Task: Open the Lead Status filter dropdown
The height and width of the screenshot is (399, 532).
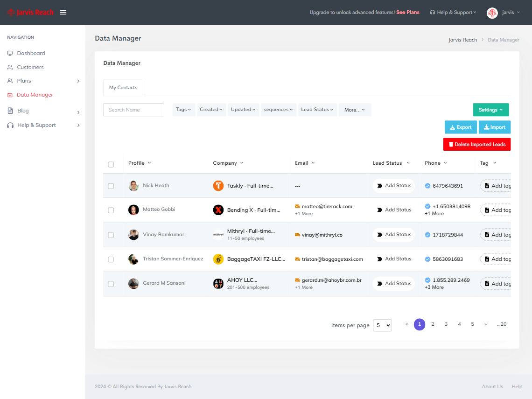Action: coord(317,110)
